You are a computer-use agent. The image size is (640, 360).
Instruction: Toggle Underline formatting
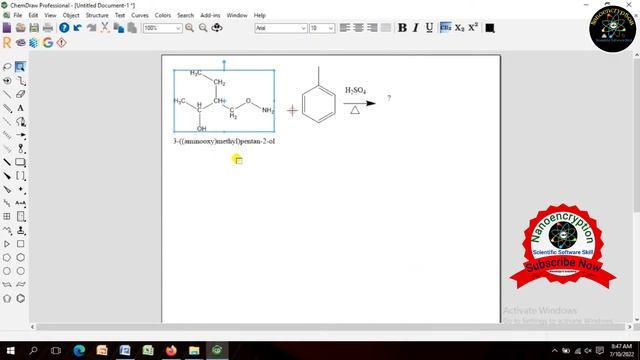click(429, 28)
